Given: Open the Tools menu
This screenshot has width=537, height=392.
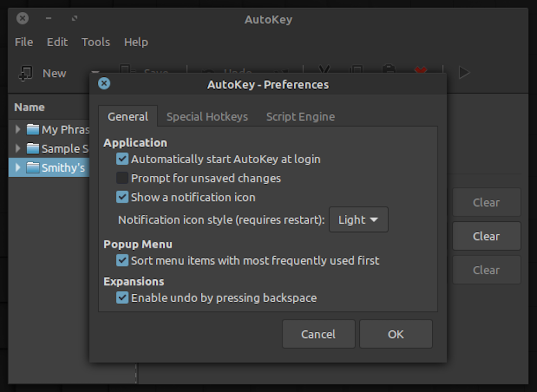Looking at the screenshot, I should tap(96, 42).
